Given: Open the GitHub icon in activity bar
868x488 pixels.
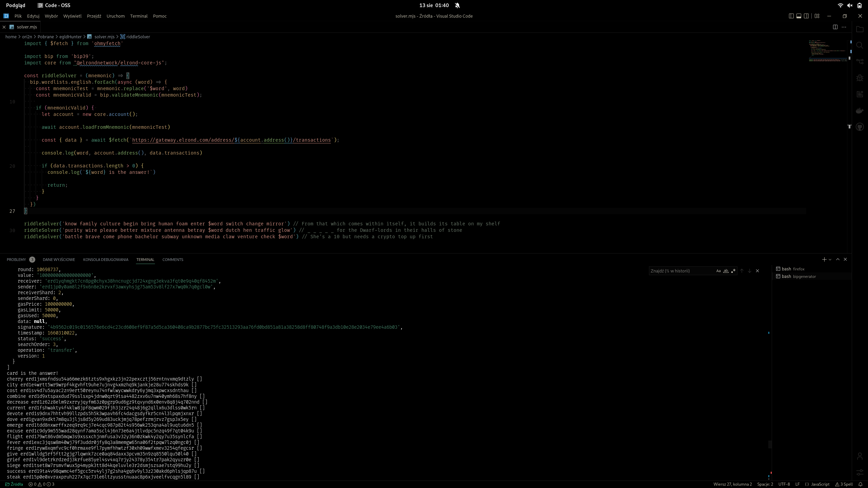Looking at the screenshot, I should coord(860,127).
